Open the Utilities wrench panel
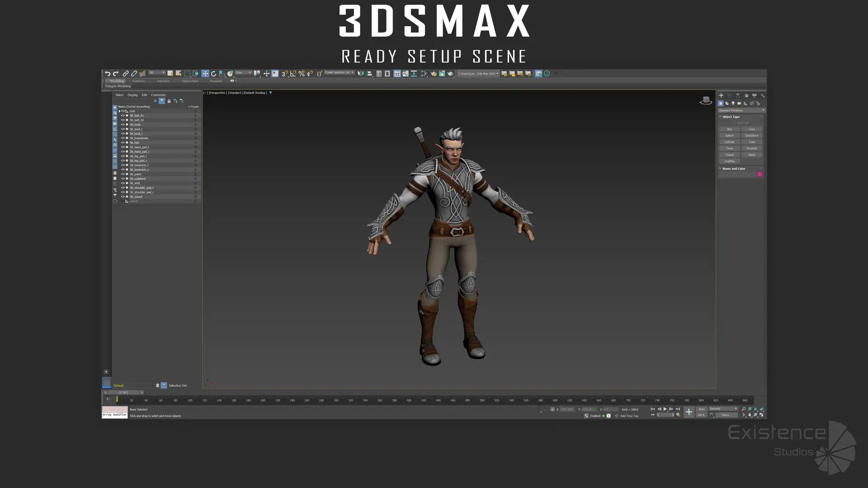The width and height of the screenshot is (868, 488). 763,96
